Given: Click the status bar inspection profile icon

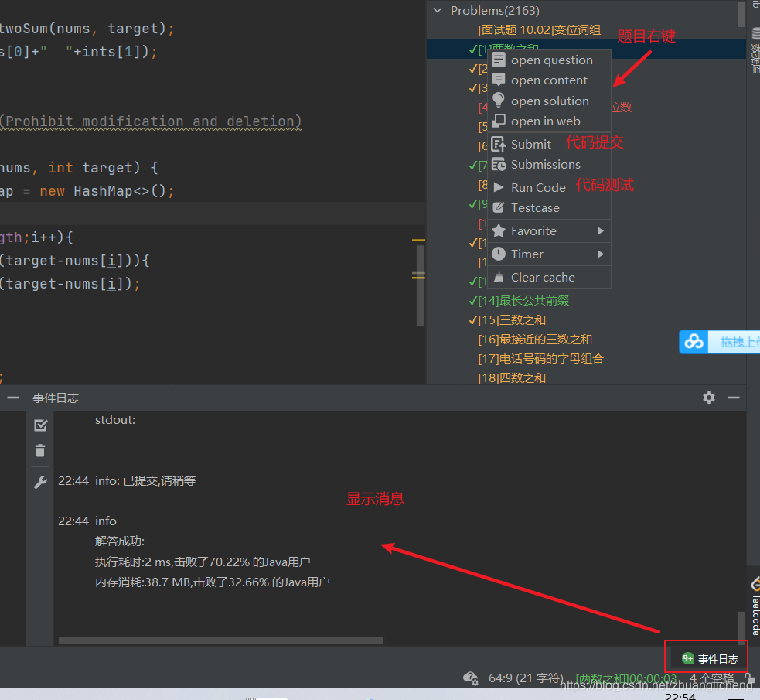Looking at the screenshot, I should coord(470,678).
